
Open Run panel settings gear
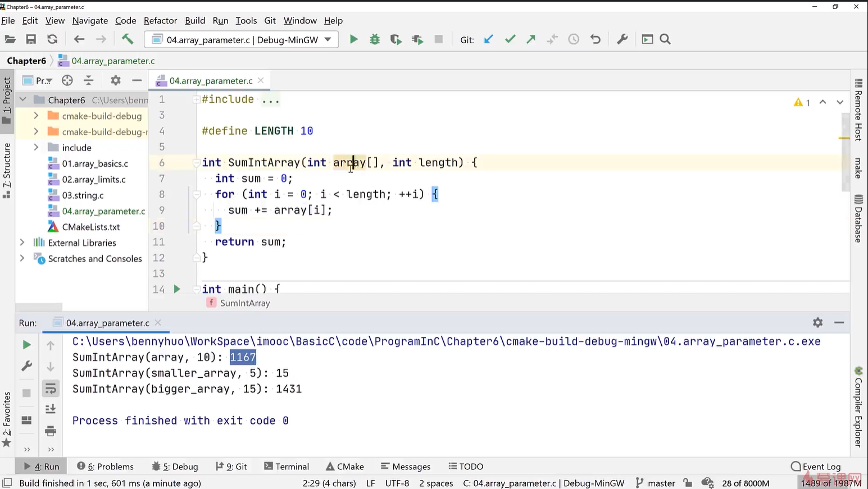click(x=817, y=322)
